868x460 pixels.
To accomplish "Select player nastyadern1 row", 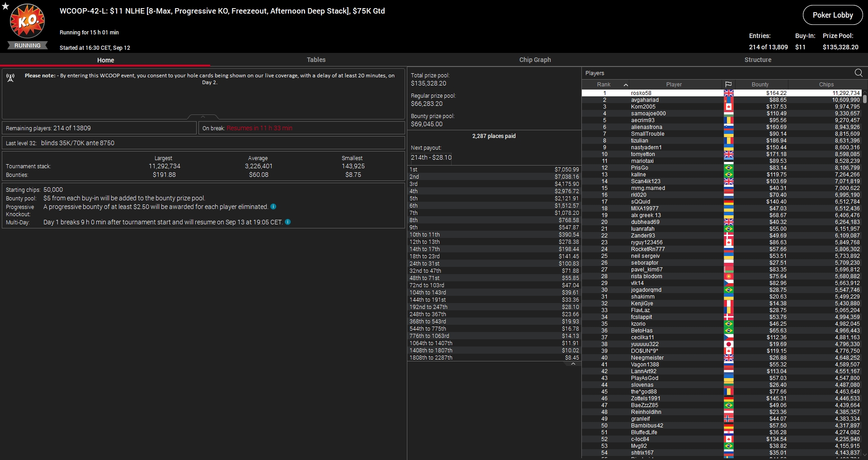I will [x=722, y=147].
